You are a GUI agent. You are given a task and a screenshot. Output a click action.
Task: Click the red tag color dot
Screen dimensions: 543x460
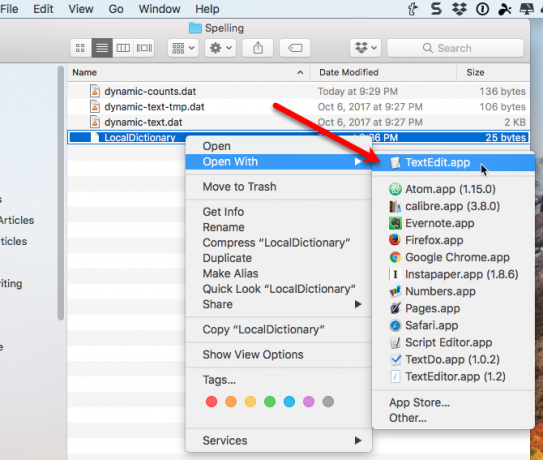(211, 402)
